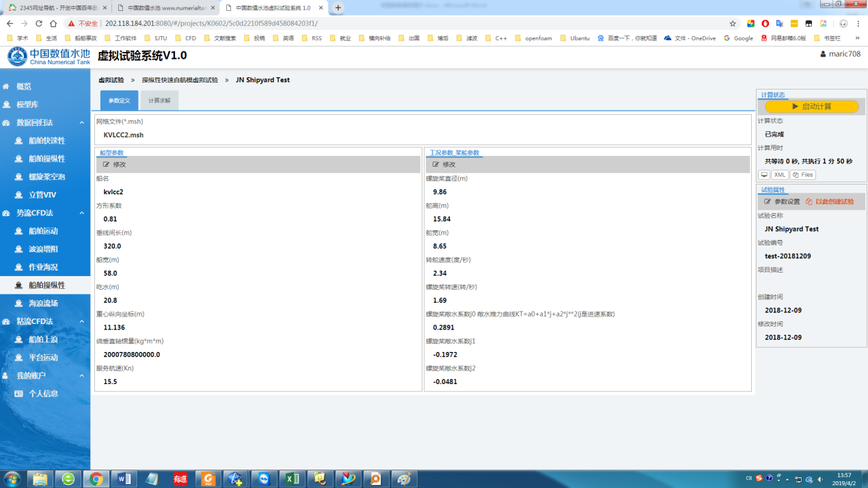Open 螺旋桨空泡 in the sidebar
Image resolution: width=868 pixels, height=488 pixels.
click(46, 177)
